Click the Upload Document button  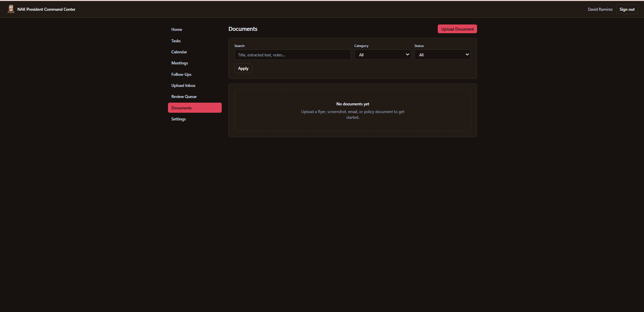click(x=457, y=29)
